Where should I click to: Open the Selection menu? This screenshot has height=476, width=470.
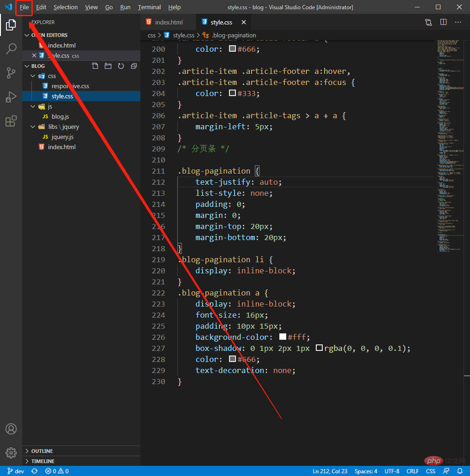[66, 7]
